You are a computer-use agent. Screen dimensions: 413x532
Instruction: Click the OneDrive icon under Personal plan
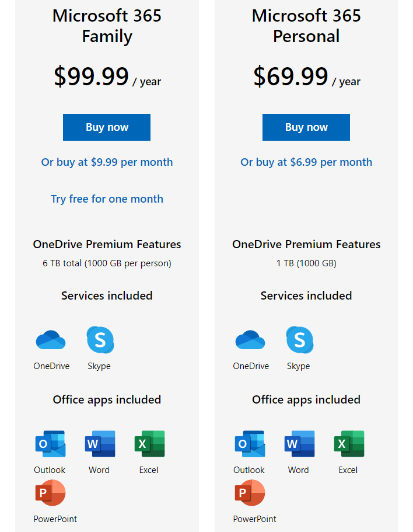pos(250,340)
